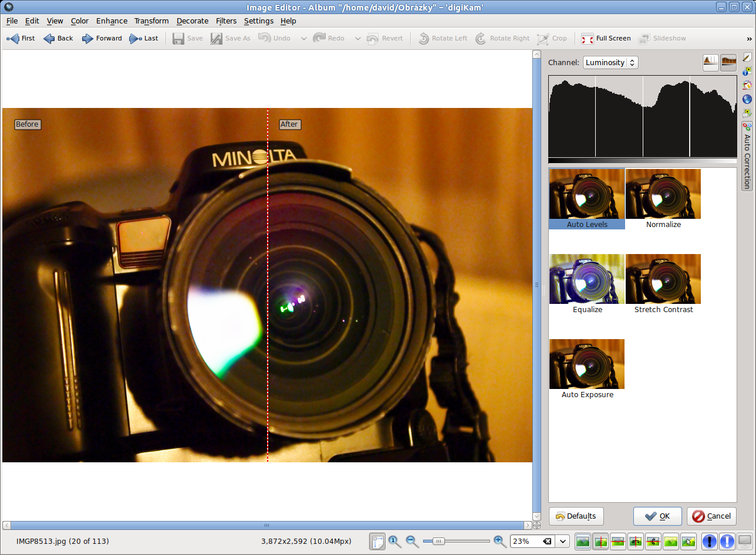The image size is (756, 555).
Task: Show original image only preview mode
Action: click(583, 541)
